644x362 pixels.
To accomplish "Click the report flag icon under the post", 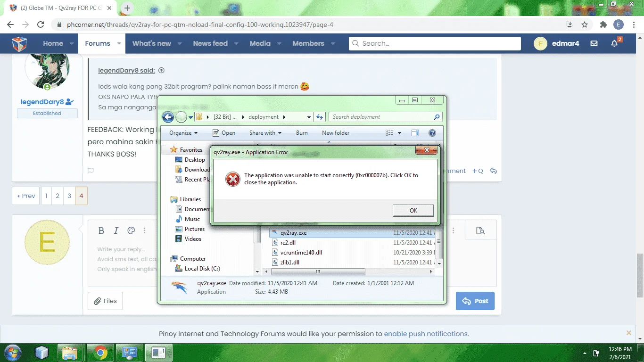I will (91, 171).
